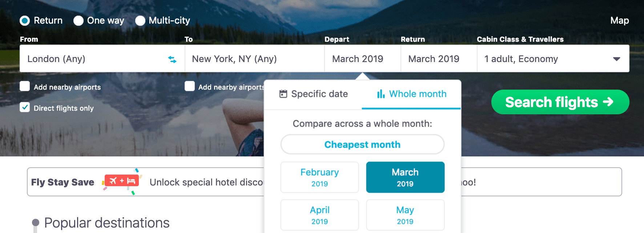644x233 pixels.
Task: Select Cheapest month comparison
Action: coord(362,144)
